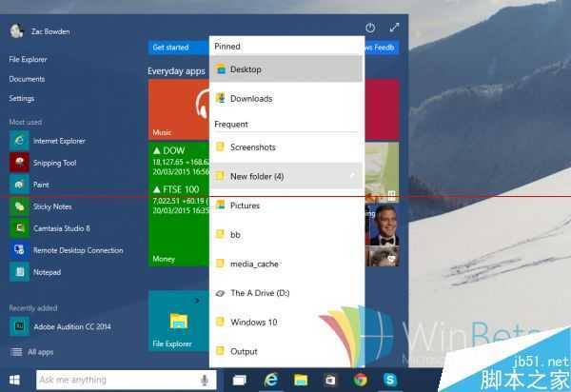This screenshot has width=571, height=392.
Task: Click the Everyday apps group heading
Action: 176,71
